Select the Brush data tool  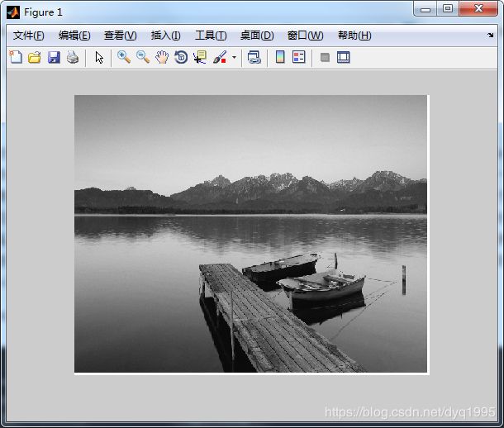pyautogui.click(x=220, y=58)
